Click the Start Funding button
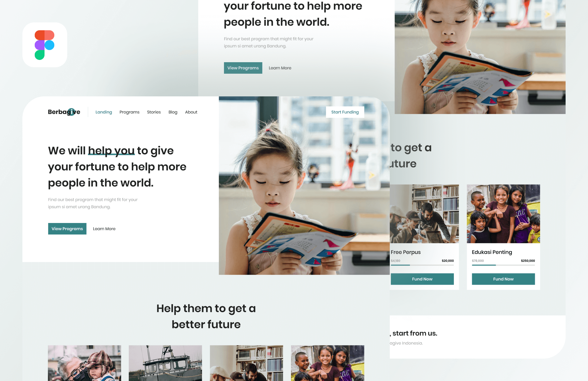The height and width of the screenshot is (381, 588). point(345,112)
